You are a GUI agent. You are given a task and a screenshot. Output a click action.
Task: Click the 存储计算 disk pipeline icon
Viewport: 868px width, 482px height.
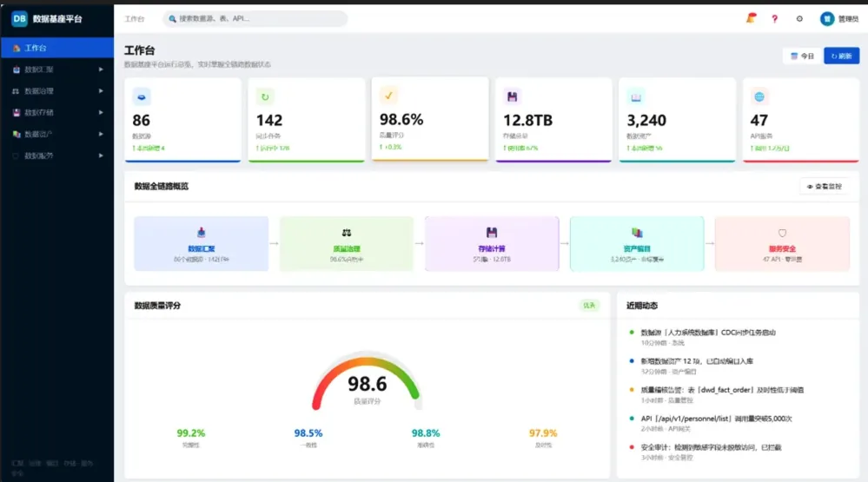(x=492, y=233)
